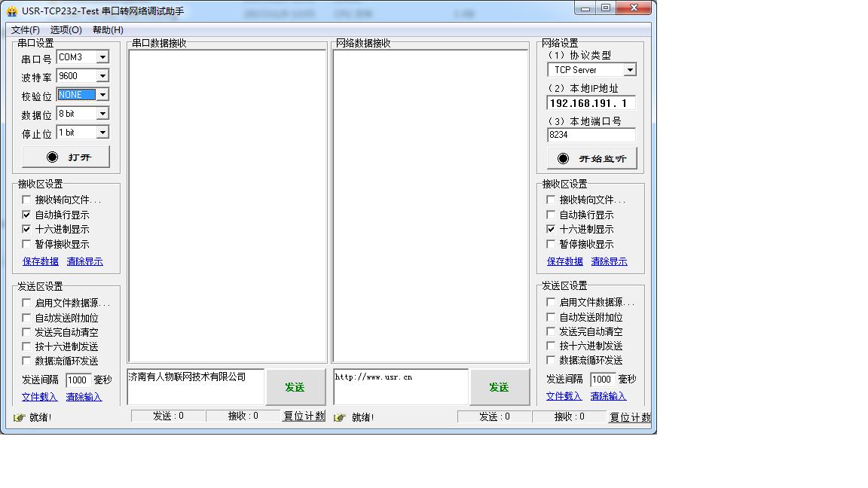Click the local port 8234 field
Viewport: 868px width, 488px height.
coord(591,135)
